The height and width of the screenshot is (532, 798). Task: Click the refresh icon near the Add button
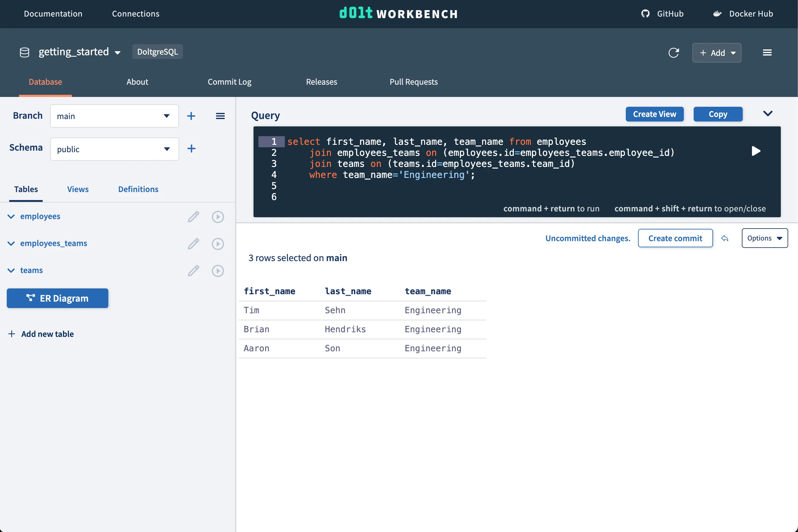(673, 52)
